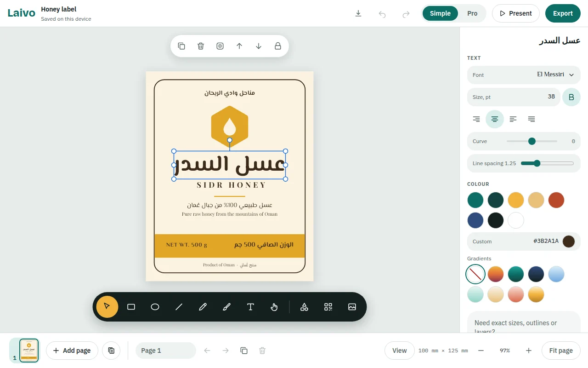Viewport: 588px width, 368px height.
Task: Select the Line tool
Action: [179, 307]
